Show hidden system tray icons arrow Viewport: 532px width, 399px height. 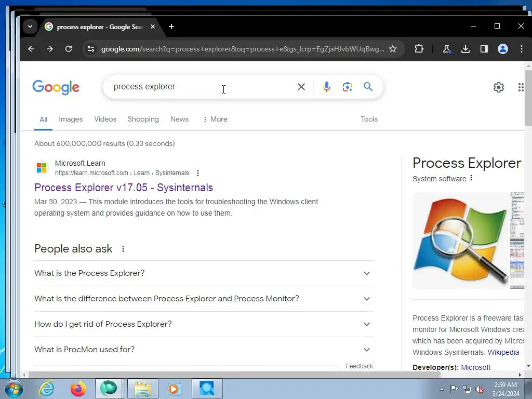[442, 389]
